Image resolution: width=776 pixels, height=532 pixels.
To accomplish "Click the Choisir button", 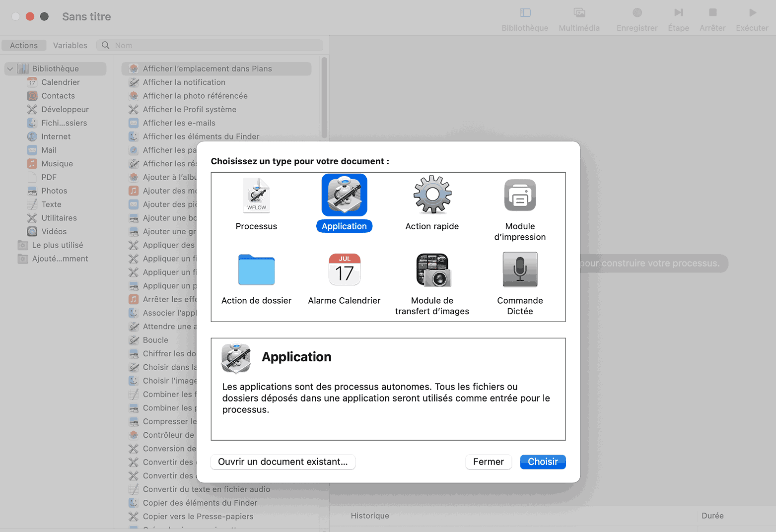I will (543, 462).
